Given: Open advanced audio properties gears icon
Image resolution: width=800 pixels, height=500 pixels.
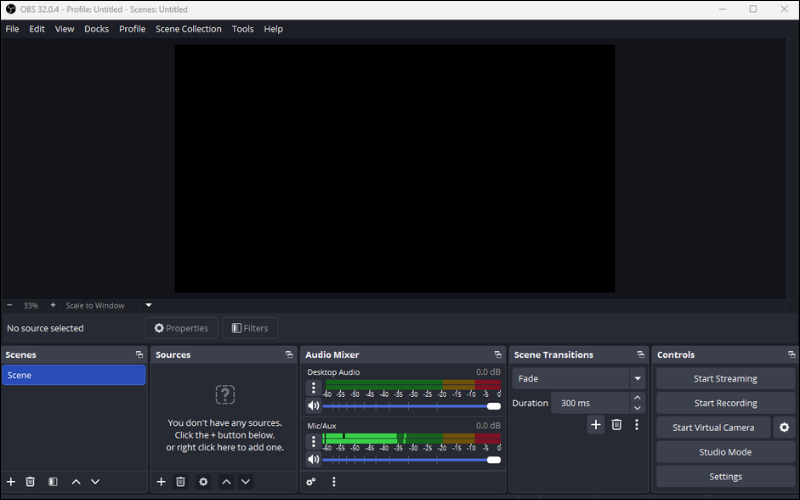Looking at the screenshot, I should click(311, 482).
